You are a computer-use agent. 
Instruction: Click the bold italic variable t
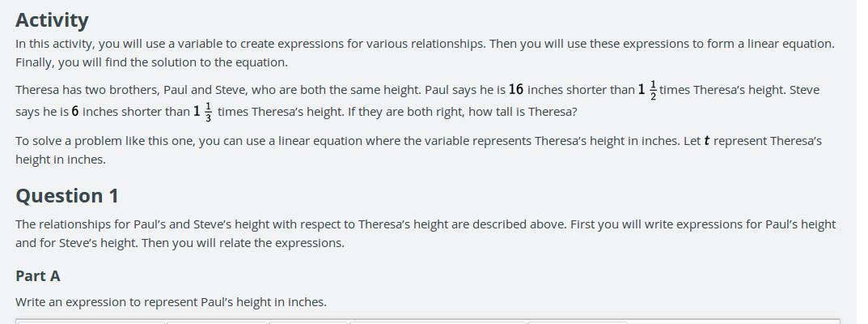[x=707, y=141]
